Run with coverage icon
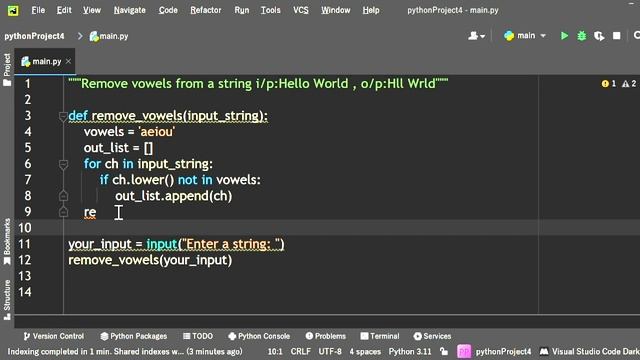Viewport: 640px width, 360px height. pos(599,36)
